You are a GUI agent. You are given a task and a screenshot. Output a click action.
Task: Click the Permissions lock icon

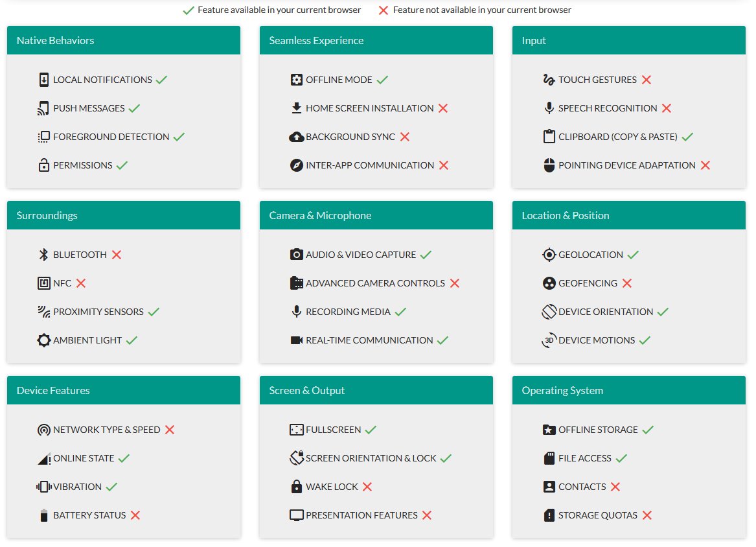pos(44,165)
